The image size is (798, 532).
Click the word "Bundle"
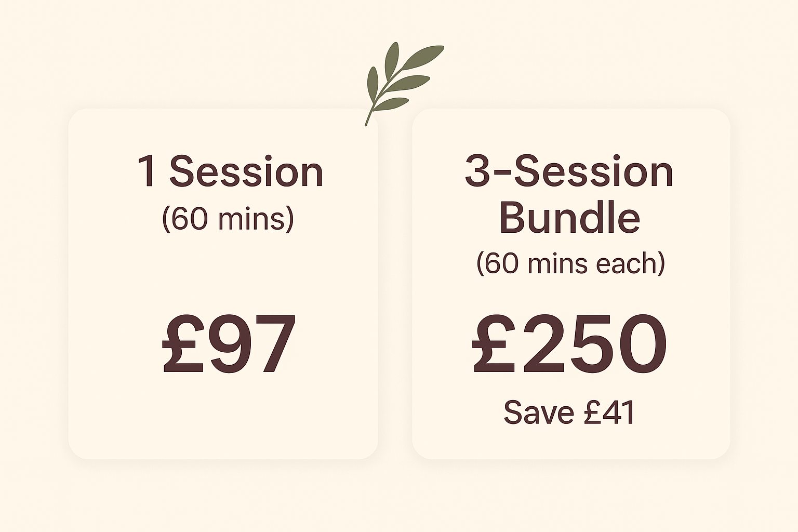(569, 217)
